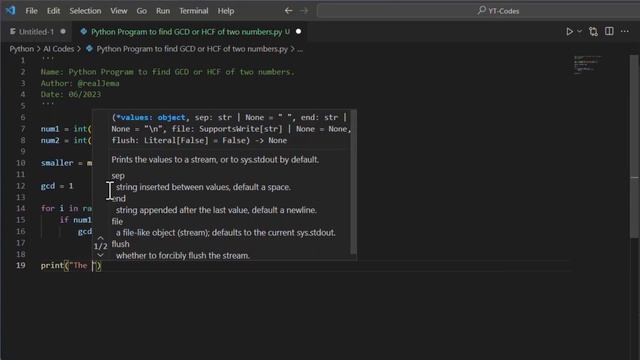Click the VS Code logo icon
The image size is (640, 360).
click(x=11, y=10)
